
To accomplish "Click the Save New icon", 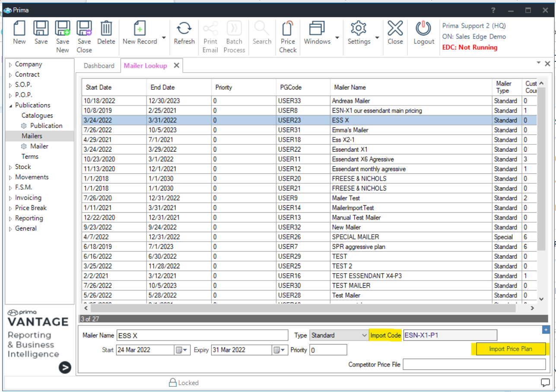I will pos(63,29).
